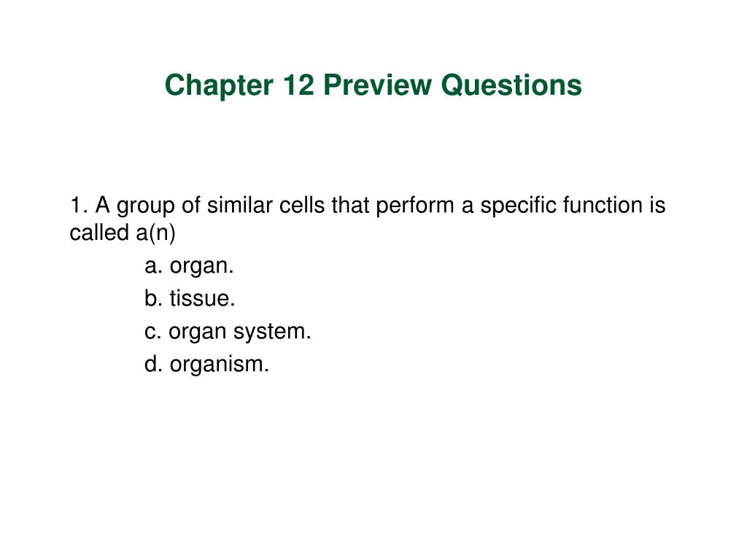The image size is (747, 560).
Task: Click the word similar in the question
Action: click(240, 205)
